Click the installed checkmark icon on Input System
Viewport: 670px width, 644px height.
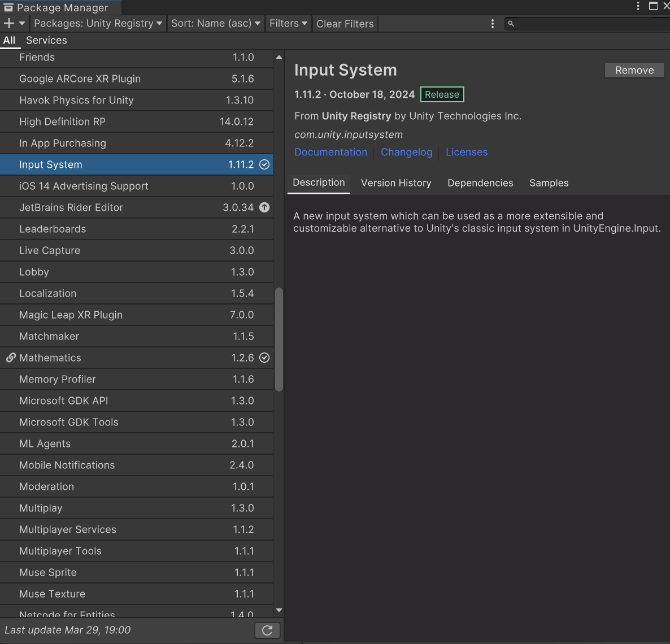tap(264, 164)
